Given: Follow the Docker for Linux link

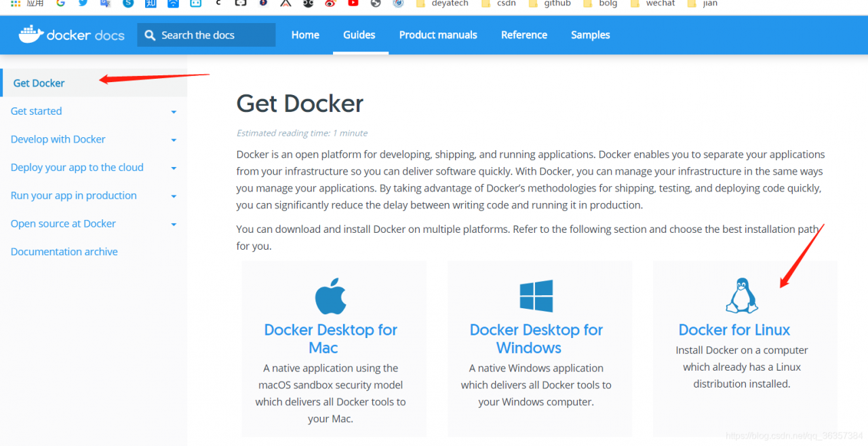Looking at the screenshot, I should (x=734, y=330).
